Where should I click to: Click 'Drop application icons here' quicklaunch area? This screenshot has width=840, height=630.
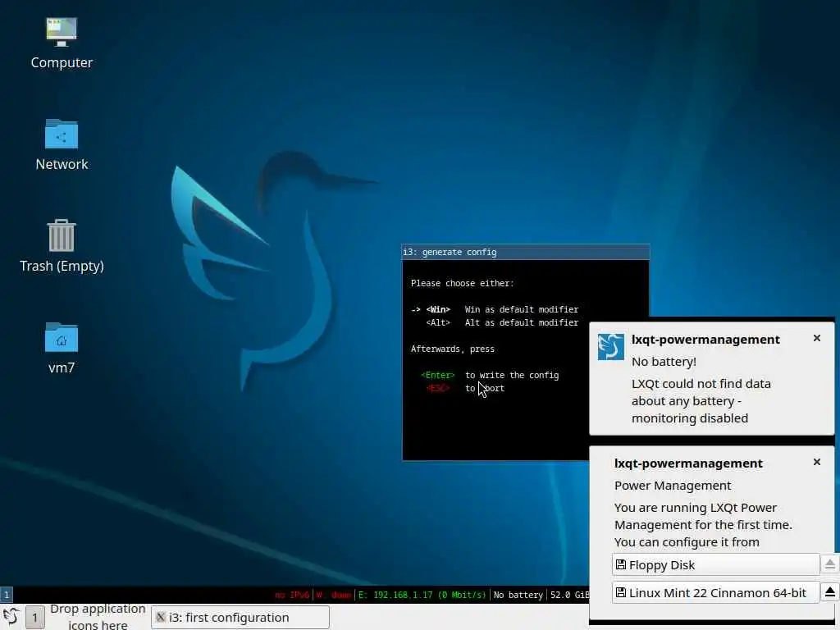tap(98, 617)
